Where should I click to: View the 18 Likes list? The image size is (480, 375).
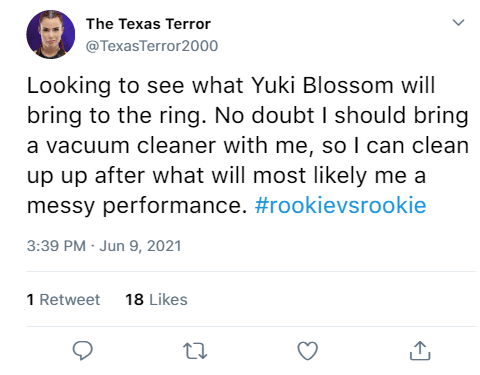point(156,299)
